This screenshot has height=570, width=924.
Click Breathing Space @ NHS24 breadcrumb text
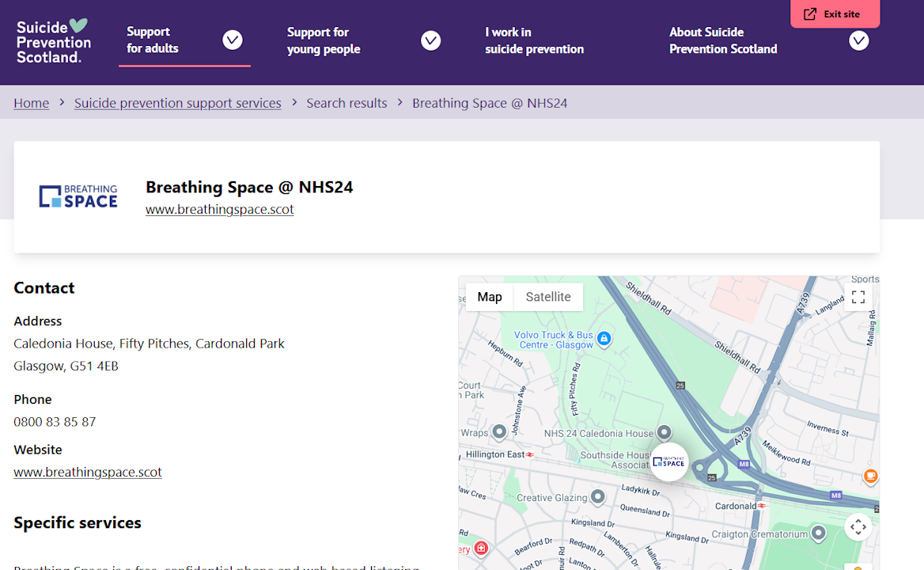pos(490,103)
